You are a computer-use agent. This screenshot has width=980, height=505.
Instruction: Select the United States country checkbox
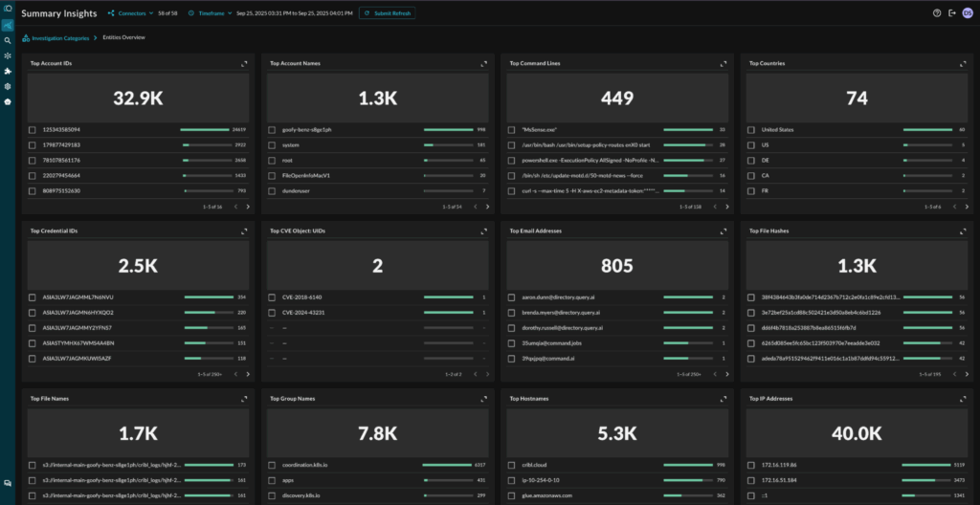click(751, 129)
